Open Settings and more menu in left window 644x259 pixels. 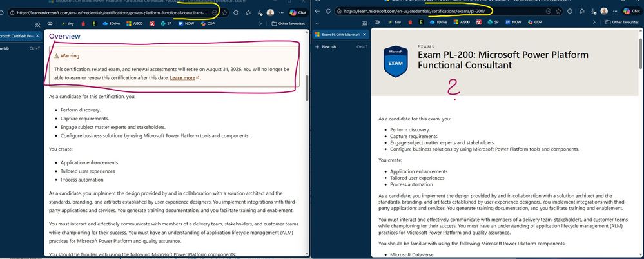coord(282,13)
